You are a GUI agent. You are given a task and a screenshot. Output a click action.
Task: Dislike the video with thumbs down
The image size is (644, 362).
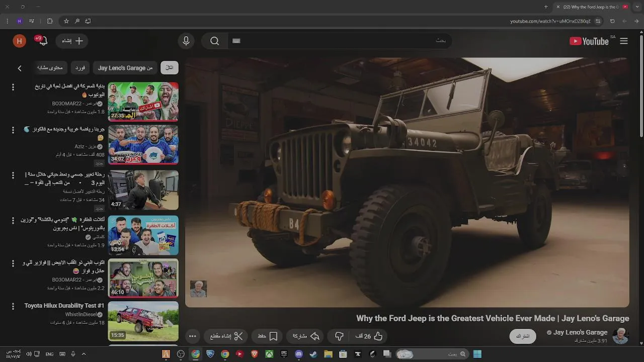click(339, 336)
